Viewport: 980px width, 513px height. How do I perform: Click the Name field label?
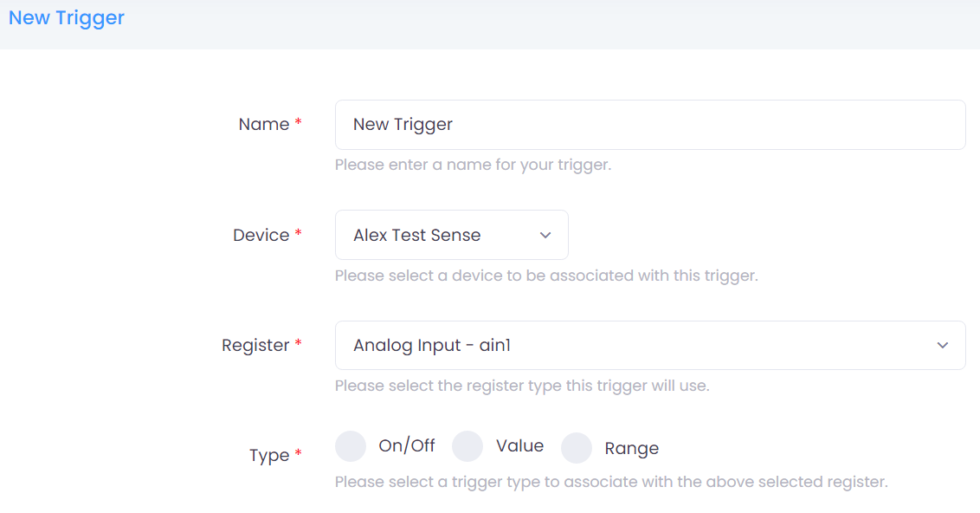click(x=264, y=125)
